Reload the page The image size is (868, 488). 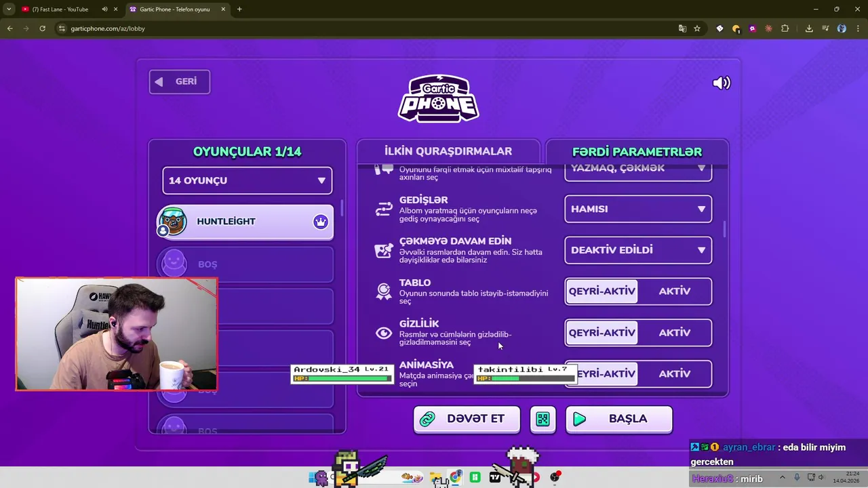tap(42, 28)
